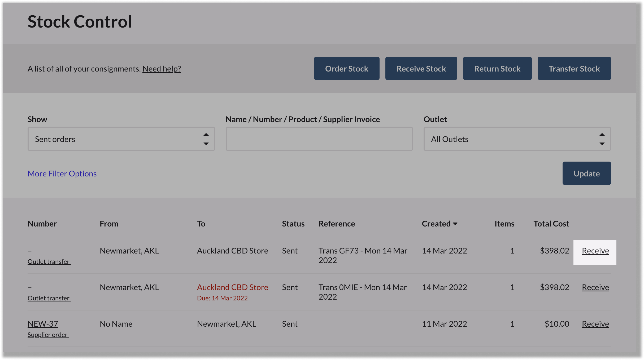644x360 pixels.
Task: Toggle sort direction on the Created column
Action: point(439,224)
